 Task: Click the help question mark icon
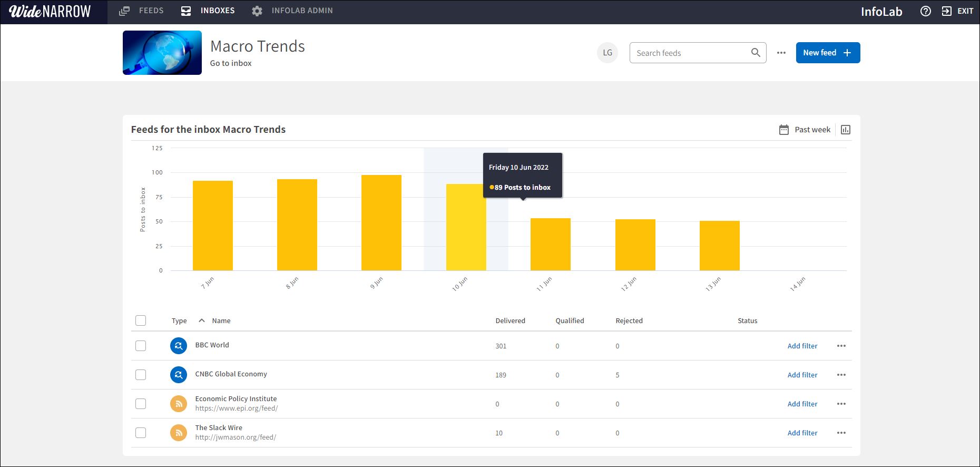coord(925,11)
